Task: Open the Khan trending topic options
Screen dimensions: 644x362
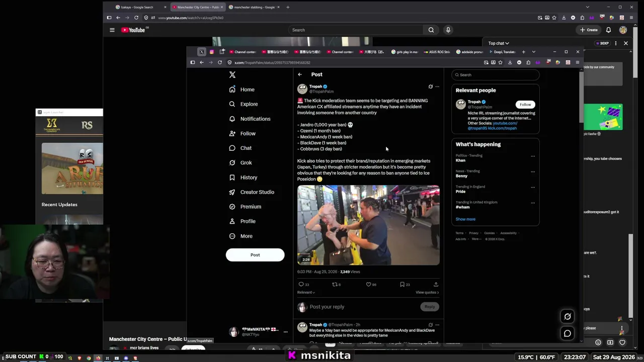Action: pos(533,156)
